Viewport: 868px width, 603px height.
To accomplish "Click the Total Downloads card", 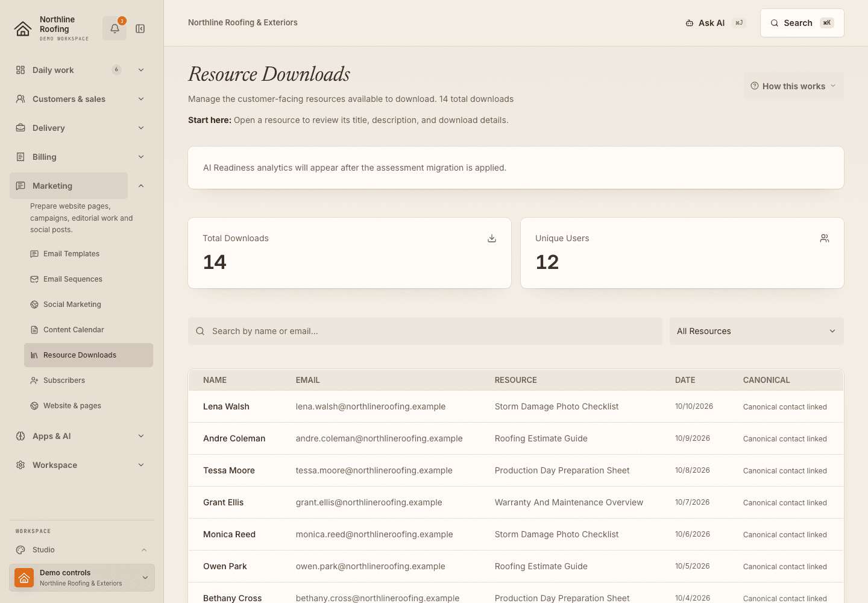I will (350, 253).
